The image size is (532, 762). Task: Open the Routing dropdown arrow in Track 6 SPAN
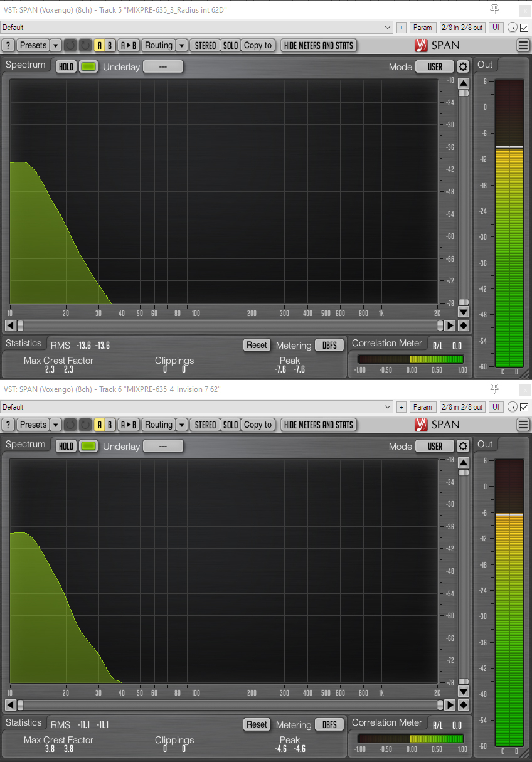click(x=181, y=425)
